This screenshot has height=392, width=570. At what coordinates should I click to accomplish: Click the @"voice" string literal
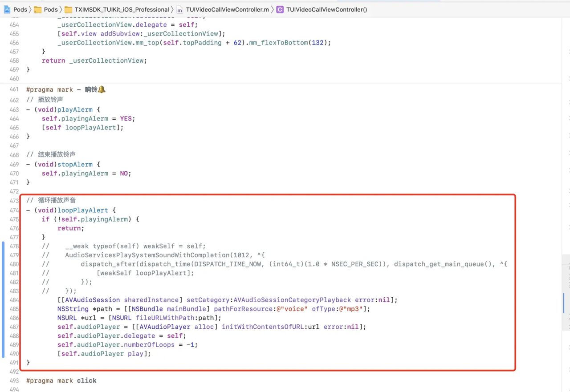pyautogui.click(x=292, y=309)
